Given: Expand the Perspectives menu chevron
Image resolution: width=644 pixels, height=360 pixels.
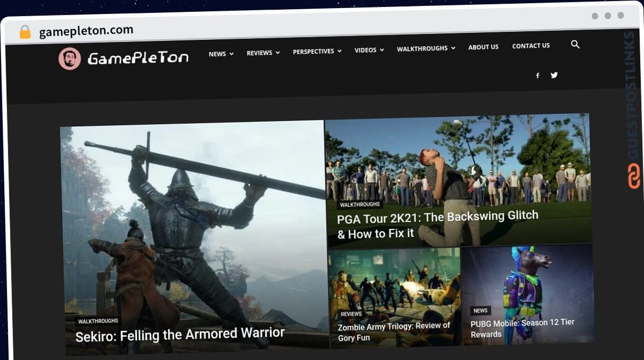Looking at the screenshot, I should pyautogui.click(x=339, y=51).
